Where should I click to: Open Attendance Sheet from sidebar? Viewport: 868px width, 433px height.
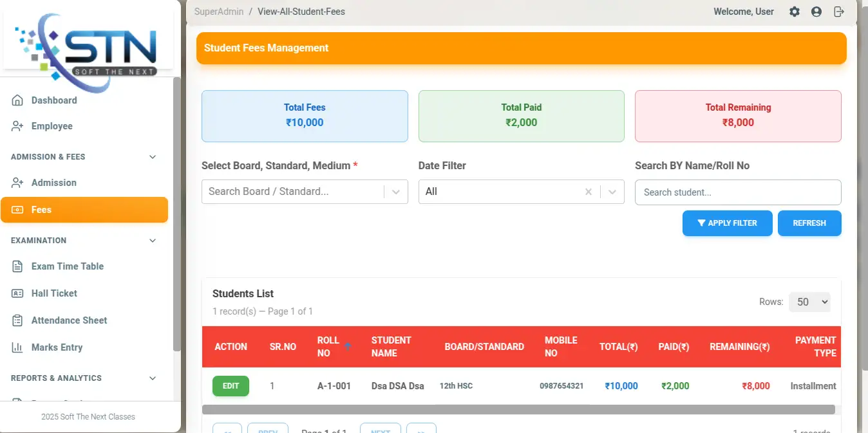click(x=69, y=320)
